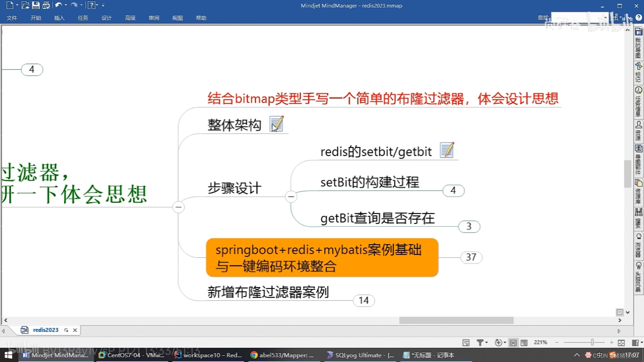This screenshot has width=644, height=362.
Task: Select the 整体架构 topic
Action: (x=234, y=125)
